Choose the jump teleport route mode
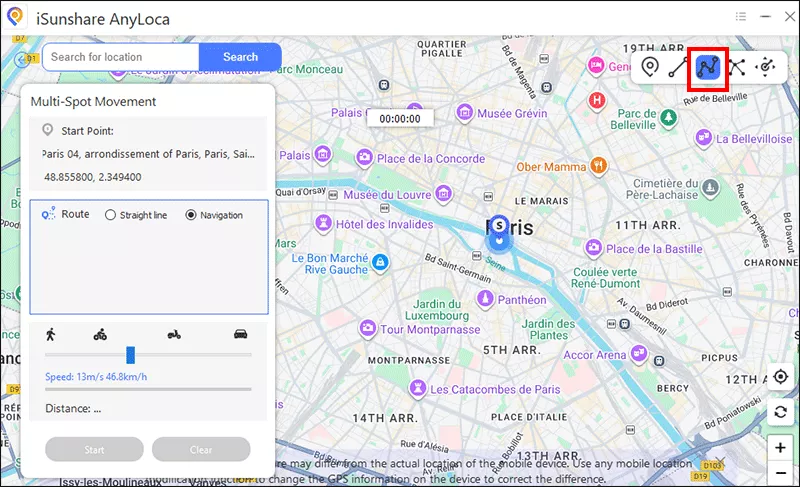This screenshot has height=487, width=800. click(737, 67)
